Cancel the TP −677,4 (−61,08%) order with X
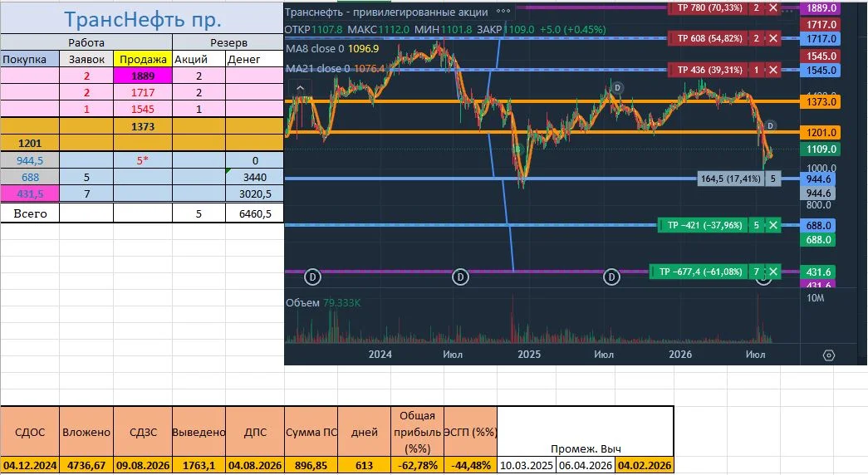This screenshot has width=868, height=475. pos(773,272)
